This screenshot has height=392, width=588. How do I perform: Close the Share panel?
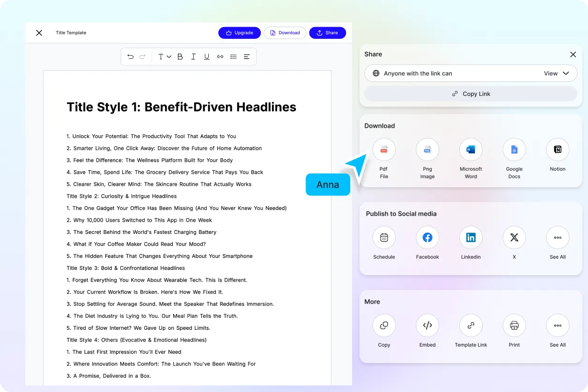tap(573, 54)
